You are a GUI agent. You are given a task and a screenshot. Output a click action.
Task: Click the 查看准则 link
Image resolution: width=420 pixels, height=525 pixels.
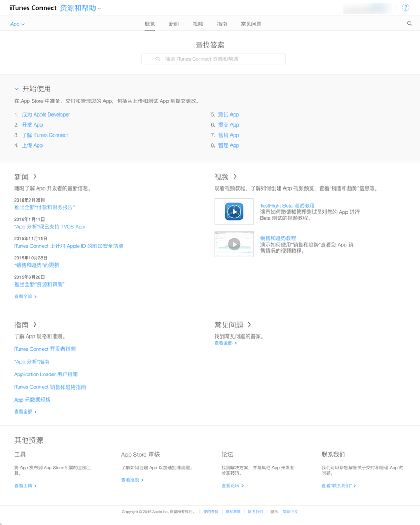132,480
